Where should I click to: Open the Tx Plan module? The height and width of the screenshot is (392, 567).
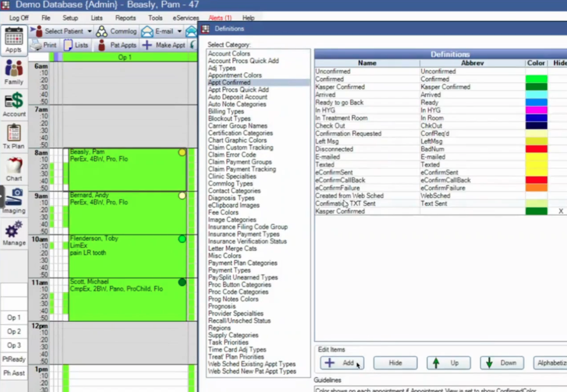pyautogui.click(x=14, y=137)
